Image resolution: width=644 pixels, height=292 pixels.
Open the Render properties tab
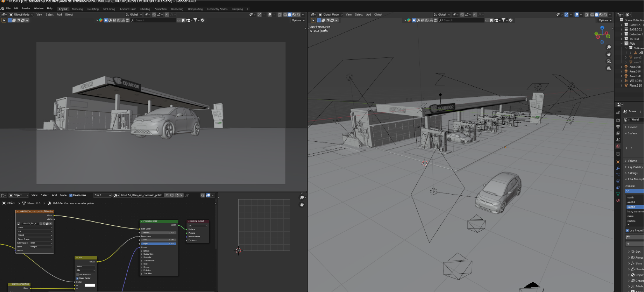click(618, 120)
